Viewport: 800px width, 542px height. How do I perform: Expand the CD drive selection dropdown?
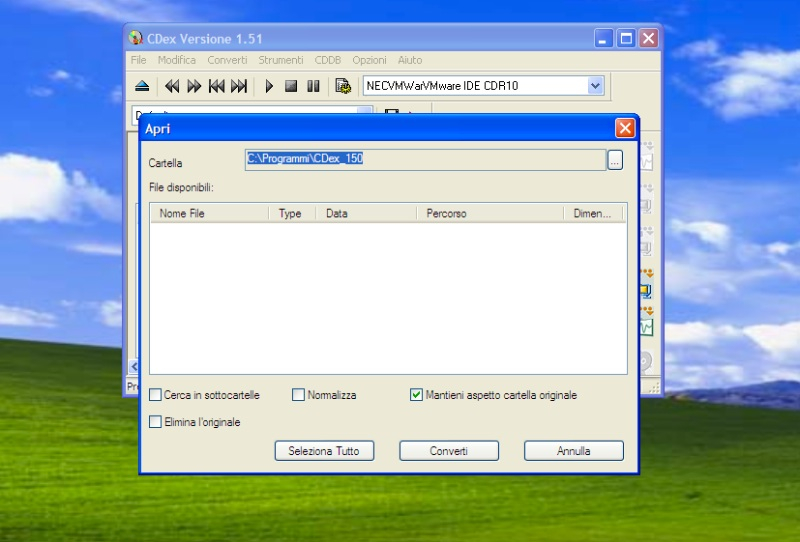(595, 86)
